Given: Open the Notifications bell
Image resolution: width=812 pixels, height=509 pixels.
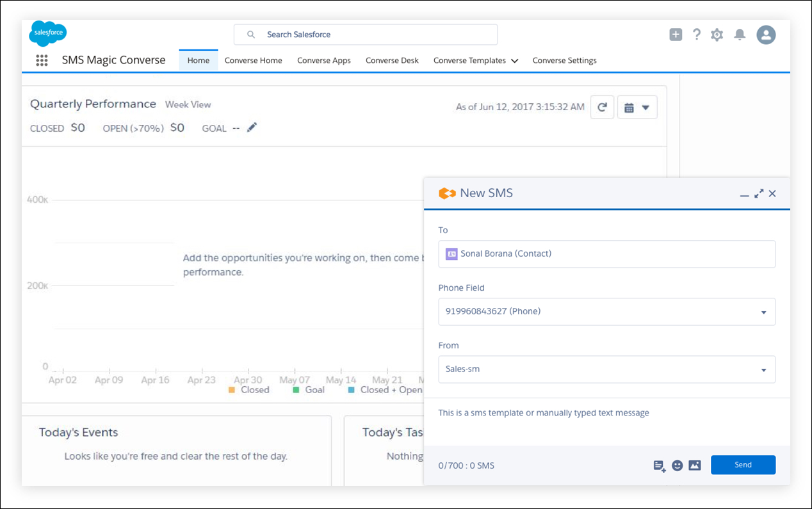Looking at the screenshot, I should (x=740, y=35).
